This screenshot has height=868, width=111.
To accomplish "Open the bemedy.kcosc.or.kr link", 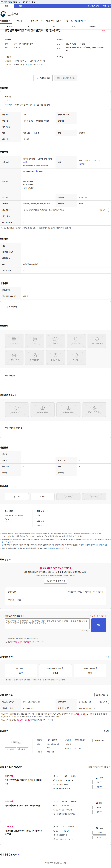I will pos(29,642).
